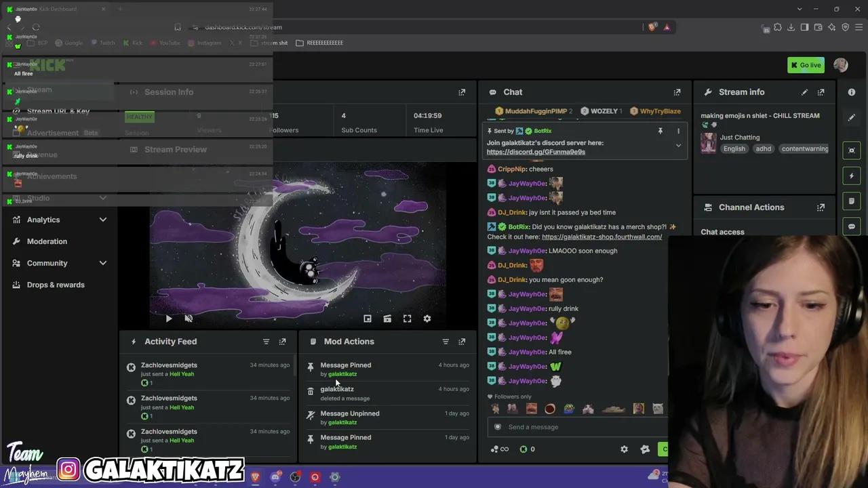
Task: Toggle the Chat panel in sidebar
Action: (x=852, y=226)
